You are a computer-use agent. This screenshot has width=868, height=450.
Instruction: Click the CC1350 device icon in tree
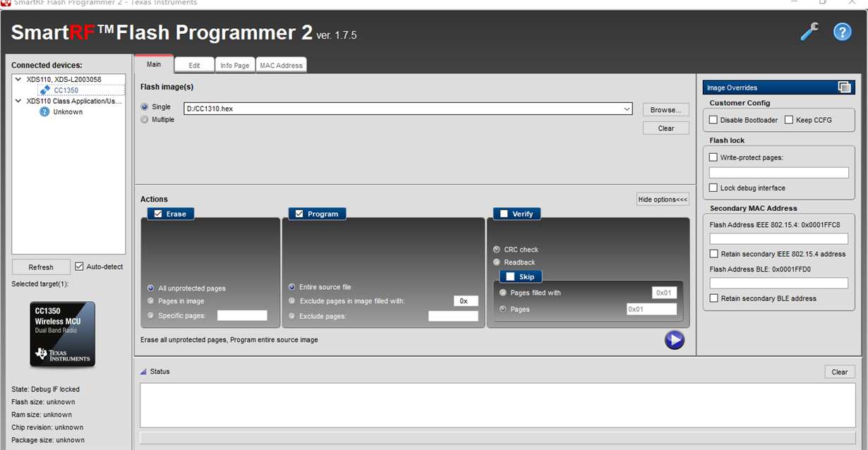coord(45,90)
